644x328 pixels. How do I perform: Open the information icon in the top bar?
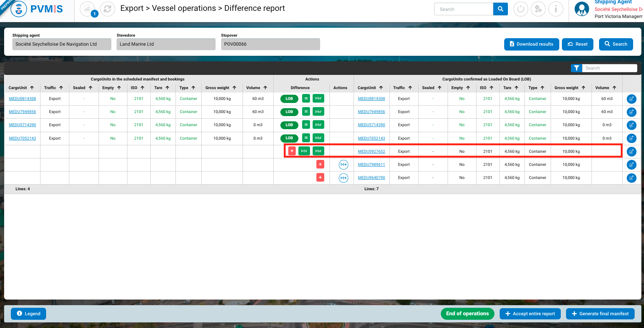(x=556, y=9)
